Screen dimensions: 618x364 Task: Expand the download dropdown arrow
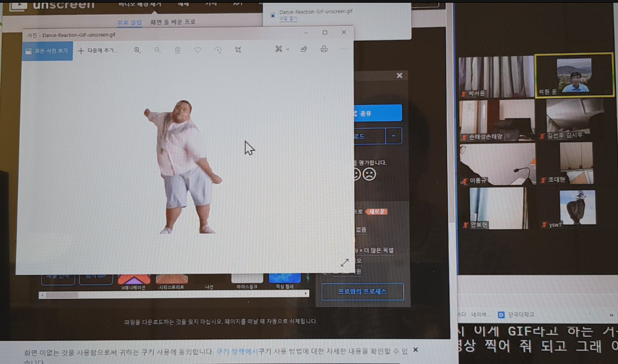pyautogui.click(x=394, y=136)
